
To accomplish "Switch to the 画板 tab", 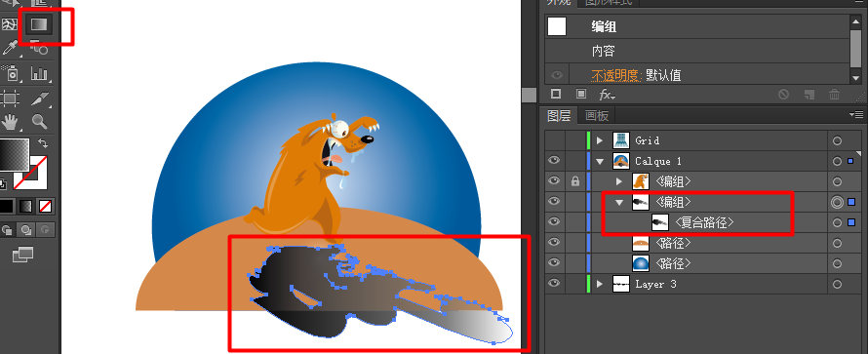I will pos(597,116).
